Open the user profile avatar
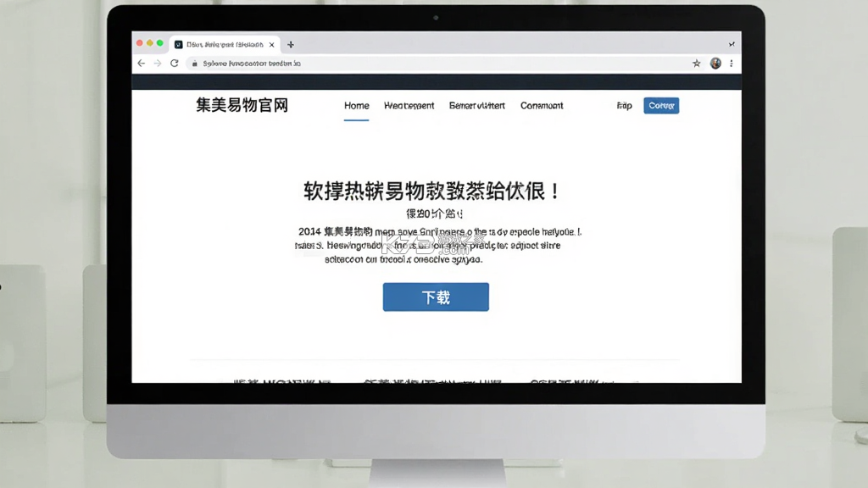The height and width of the screenshot is (488, 868). (715, 64)
